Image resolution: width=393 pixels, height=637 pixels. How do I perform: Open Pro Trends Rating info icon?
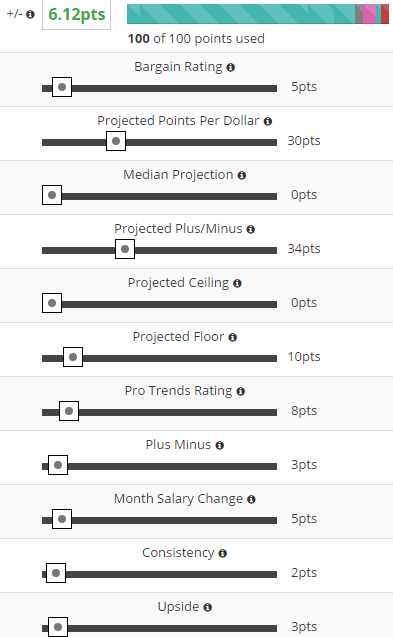coord(241,392)
